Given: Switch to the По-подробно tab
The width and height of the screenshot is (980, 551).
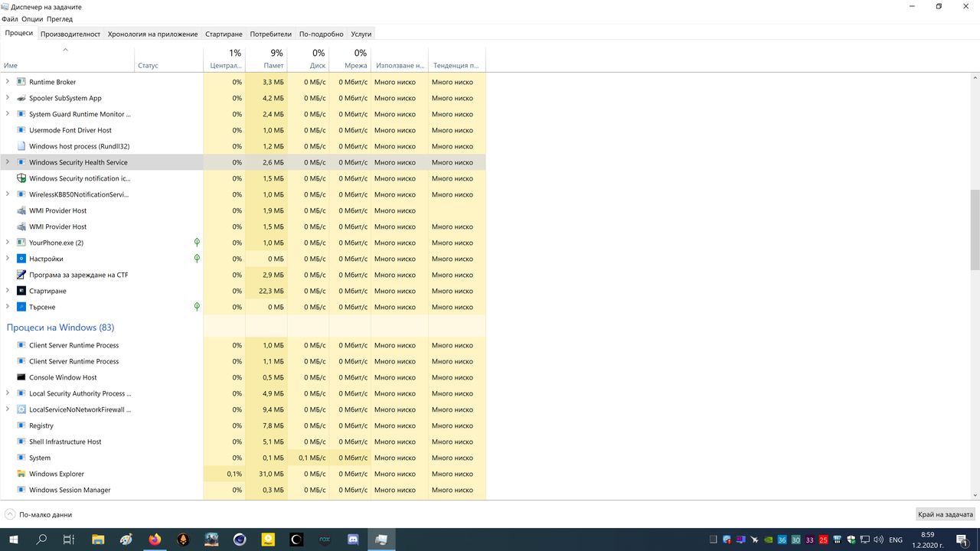Looking at the screenshot, I should pyautogui.click(x=322, y=34).
